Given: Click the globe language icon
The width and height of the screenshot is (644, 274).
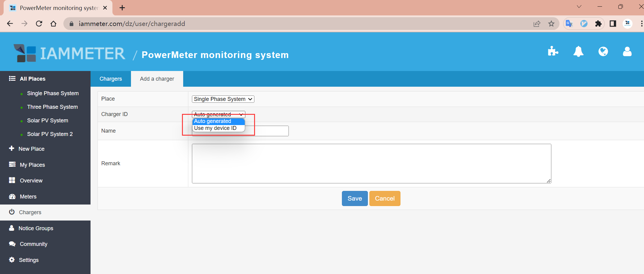Looking at the screenshot, I should pos(603,51).
